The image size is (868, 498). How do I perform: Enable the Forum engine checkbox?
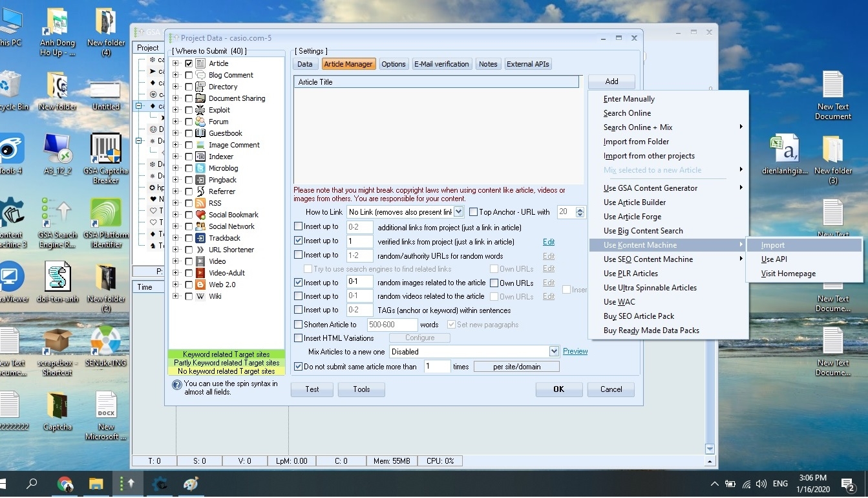pos(189,122)
